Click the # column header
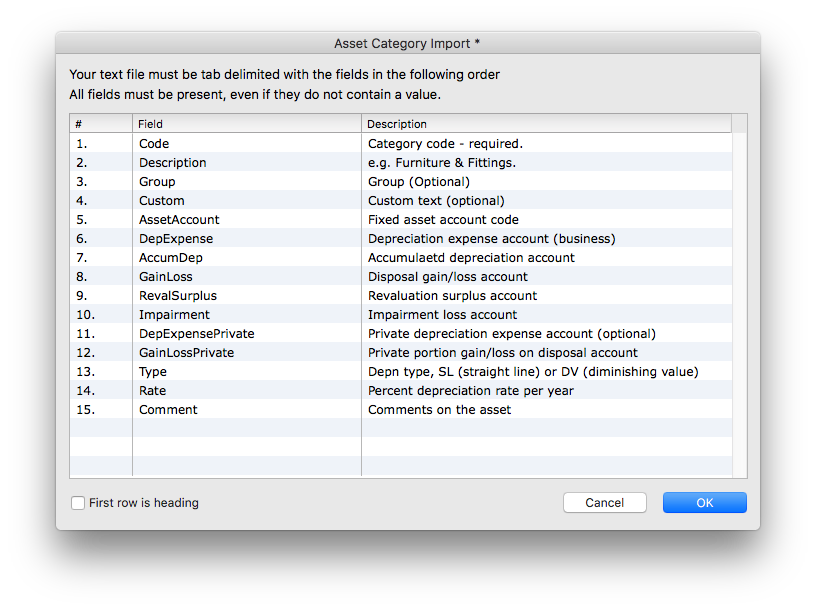Image resolution: width=816 pixels, height=610 pixels. (x=101, y=124)
